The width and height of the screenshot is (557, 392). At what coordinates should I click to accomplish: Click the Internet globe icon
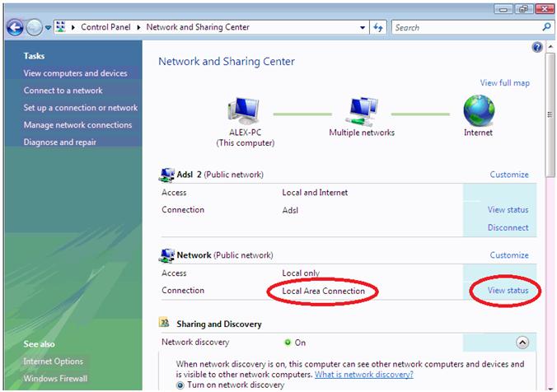click(x=478, y=110)
